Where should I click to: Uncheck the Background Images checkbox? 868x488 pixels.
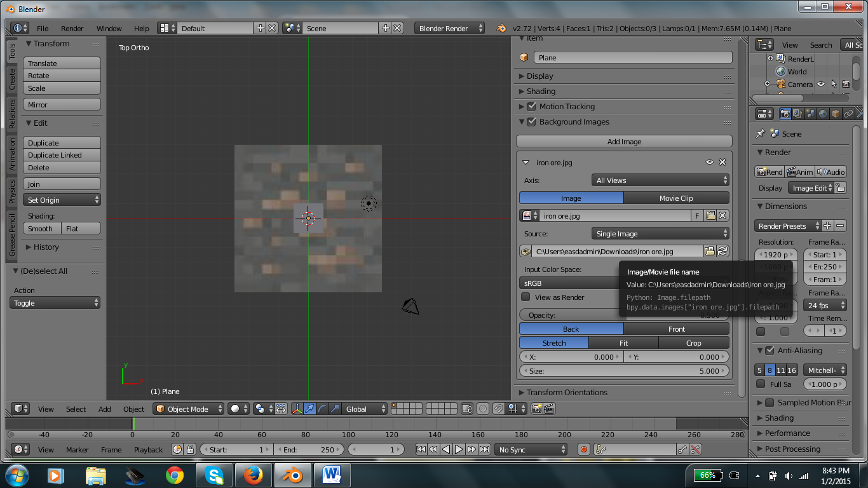click(532, 122)
